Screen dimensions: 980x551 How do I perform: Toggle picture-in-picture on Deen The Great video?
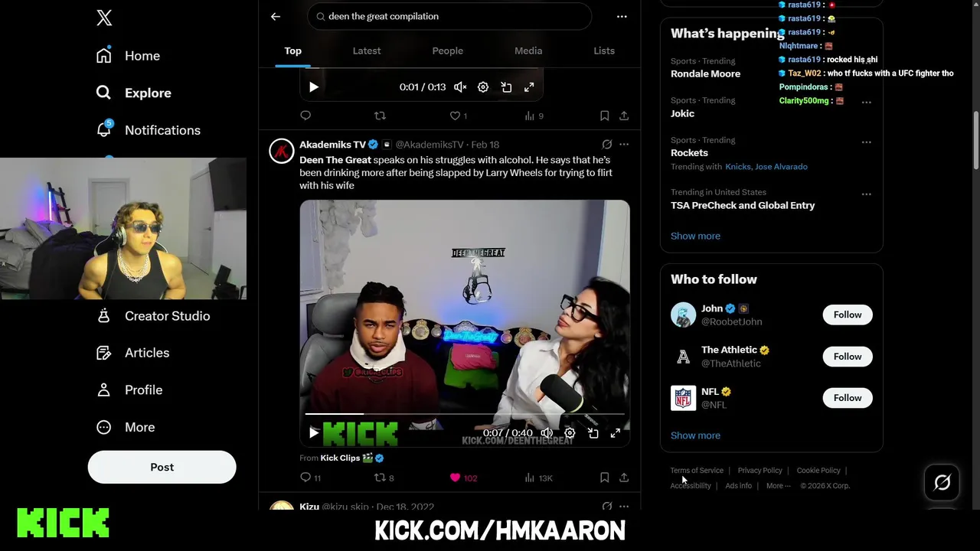tap(593, 433)
